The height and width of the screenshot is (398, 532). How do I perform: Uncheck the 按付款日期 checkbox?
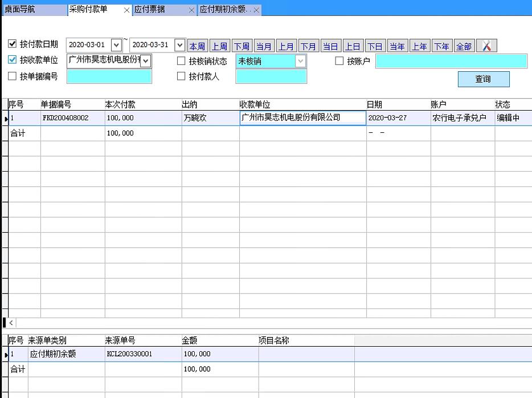(13, 44)
